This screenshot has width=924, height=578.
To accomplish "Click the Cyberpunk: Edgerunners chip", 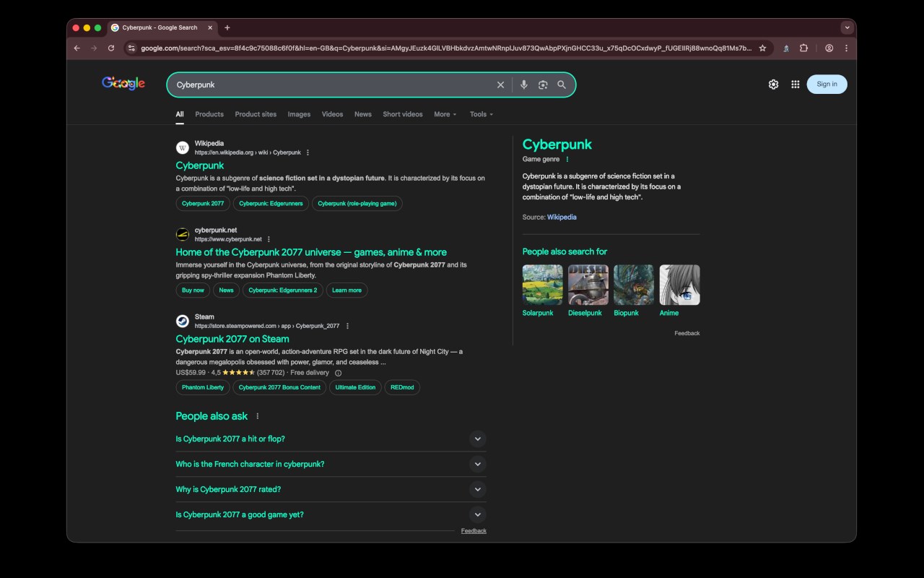I will click(x=271, y=204).
